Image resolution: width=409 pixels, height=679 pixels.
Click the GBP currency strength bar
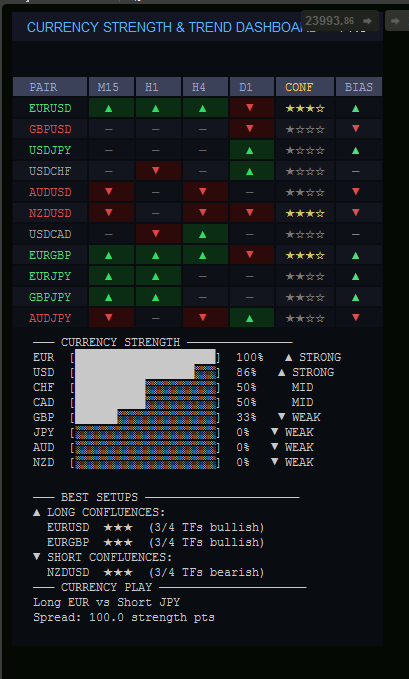[145, 417]
